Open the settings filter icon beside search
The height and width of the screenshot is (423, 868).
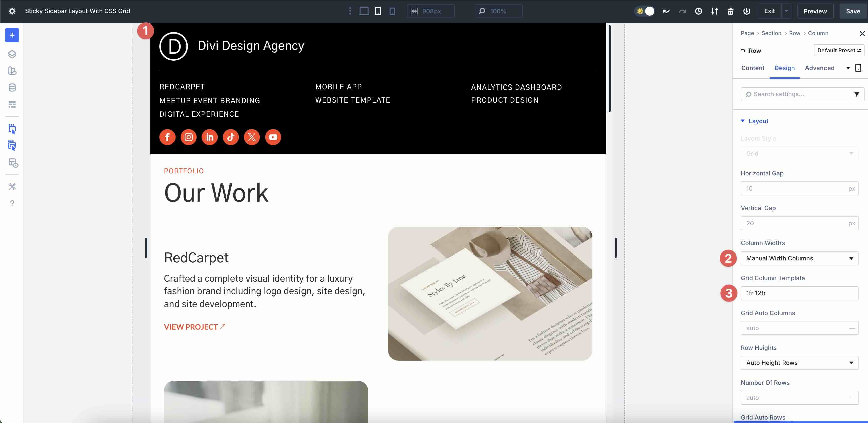(x=857, y=94)
